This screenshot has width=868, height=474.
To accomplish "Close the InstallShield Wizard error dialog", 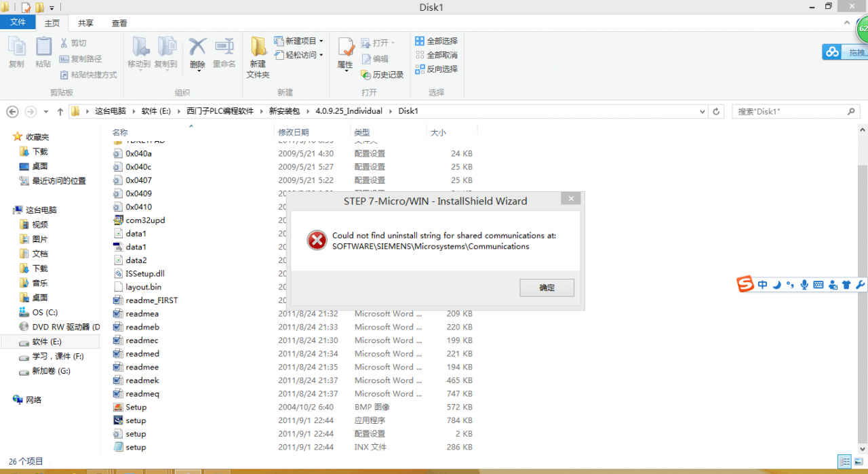I will click(x=571, y=199).
